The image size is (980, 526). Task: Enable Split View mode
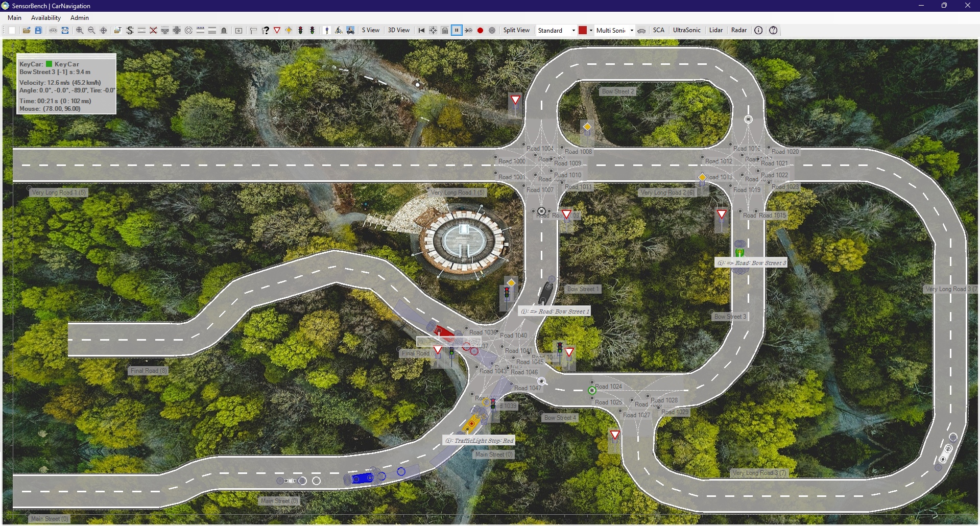516,30
